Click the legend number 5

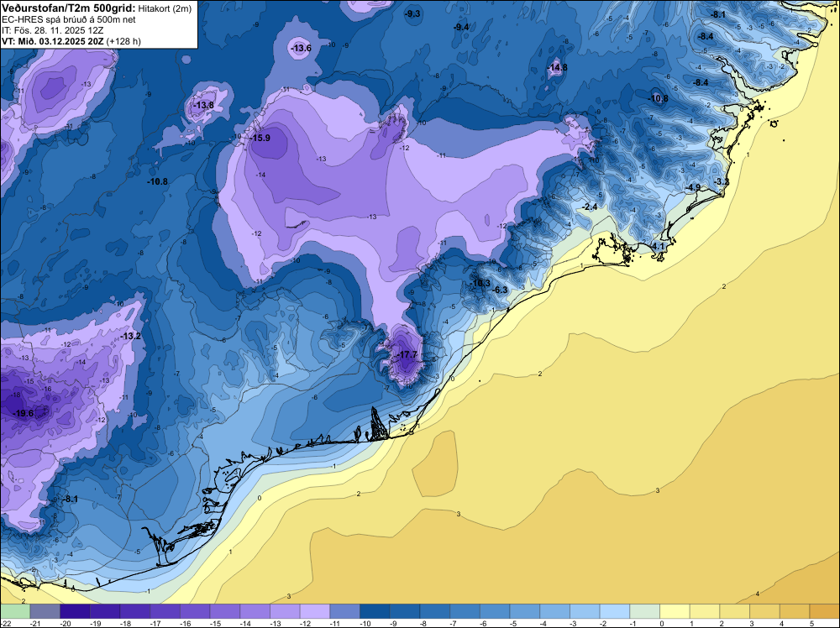tap(812, 624)
